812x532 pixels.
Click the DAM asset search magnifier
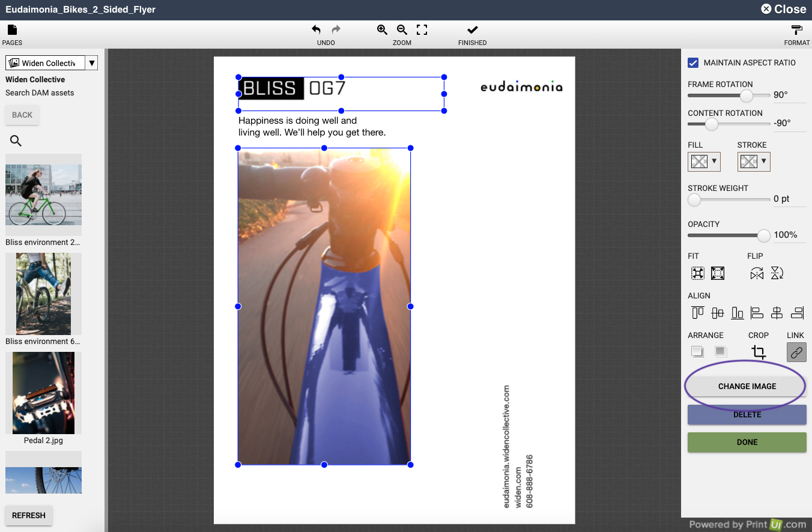(16, 141)
